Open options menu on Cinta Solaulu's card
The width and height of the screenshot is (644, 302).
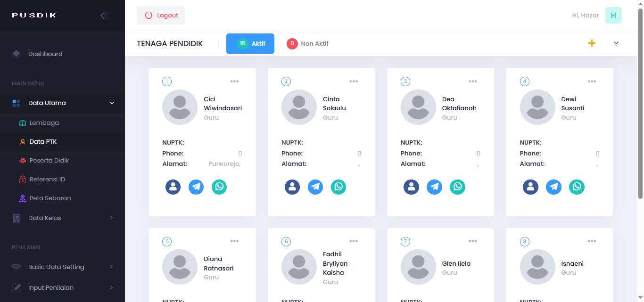coord(354,82)
